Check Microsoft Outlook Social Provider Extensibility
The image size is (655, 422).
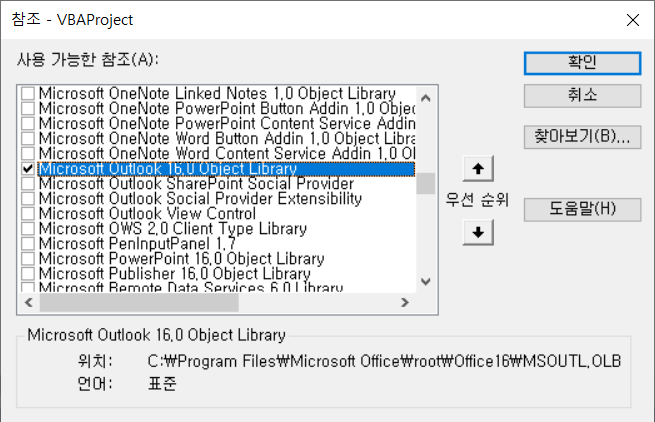[x=28, y=198]
